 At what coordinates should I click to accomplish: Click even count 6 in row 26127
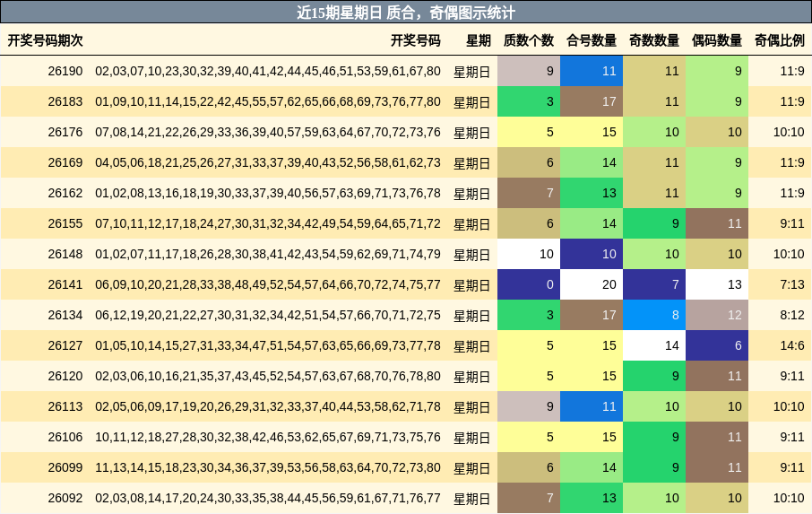717,345
